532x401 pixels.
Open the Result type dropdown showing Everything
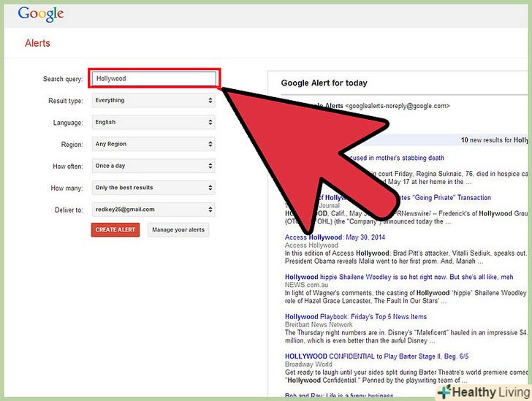point(153,100)
